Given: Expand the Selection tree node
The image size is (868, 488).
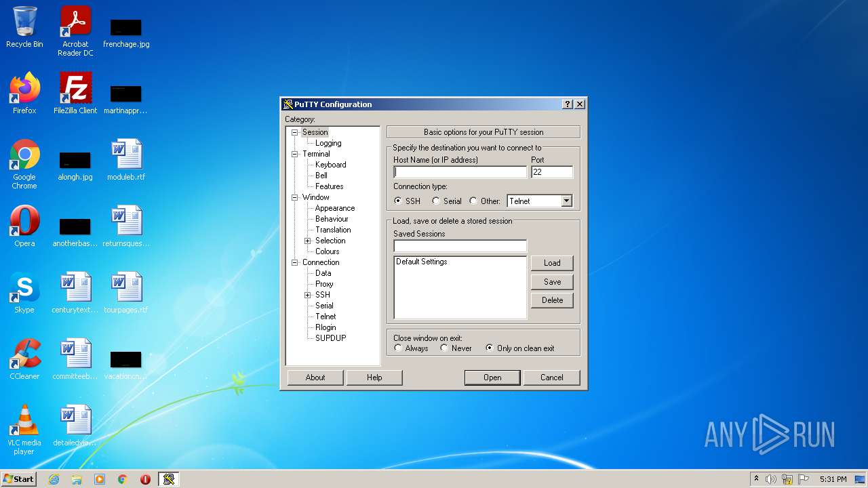Looking at the screenshot, I should (308, 241).
